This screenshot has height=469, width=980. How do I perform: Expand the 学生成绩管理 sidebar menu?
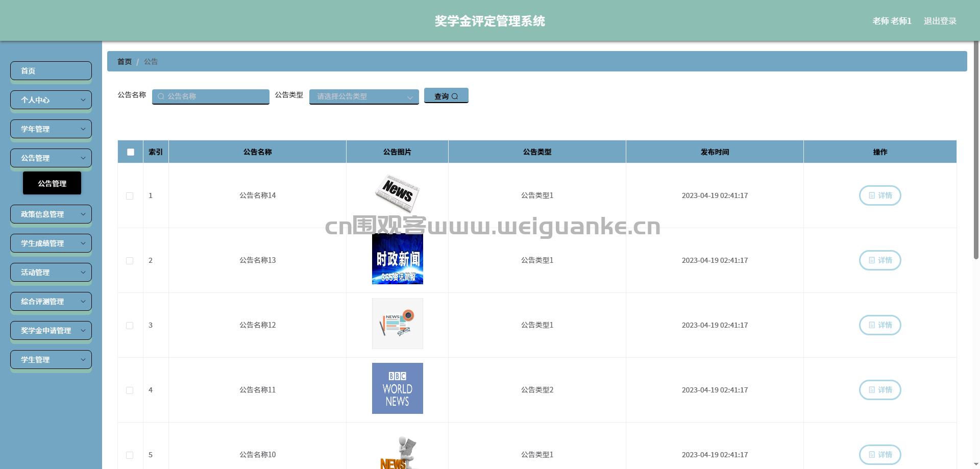click(x=51, y=243)
